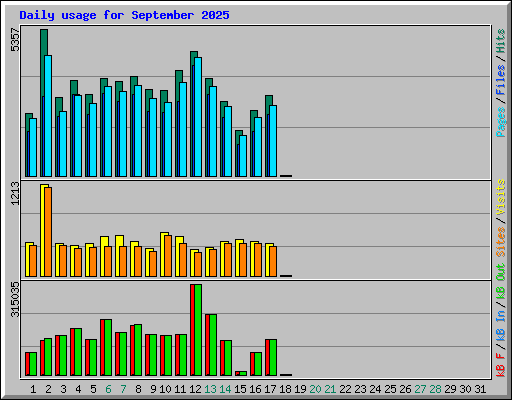This screenshot has width=512, height=400.
Task: Click the "Daily usage for September 2025" title
Action: [124, 15]
